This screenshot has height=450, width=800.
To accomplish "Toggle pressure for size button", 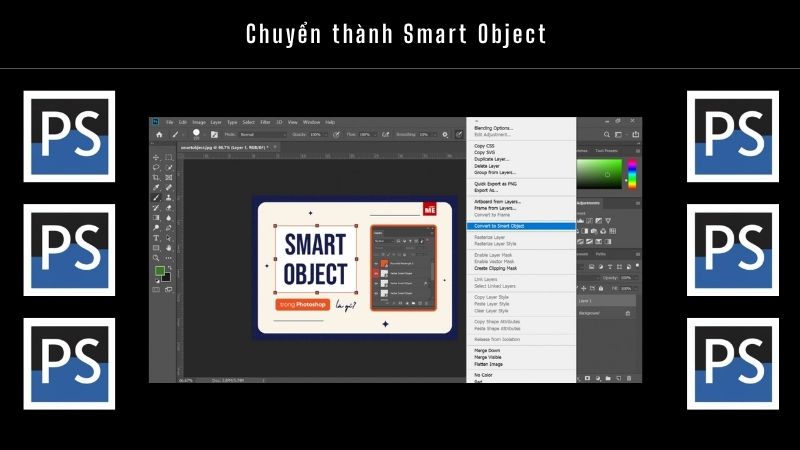I will pos(459,135).
